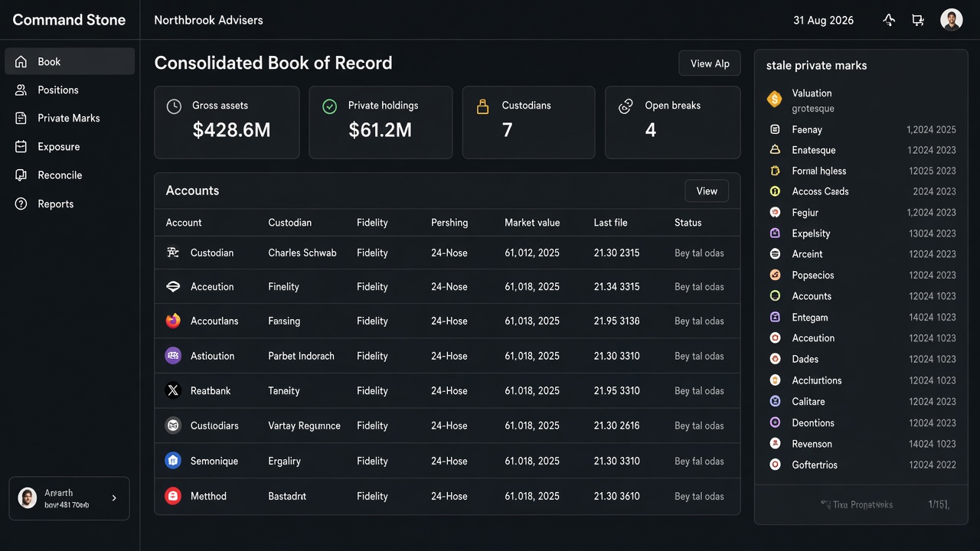This screenshot has width=980, height=551.
Task: Click the Firefox icon for Accoutlans row
Action: coord(173,321)
